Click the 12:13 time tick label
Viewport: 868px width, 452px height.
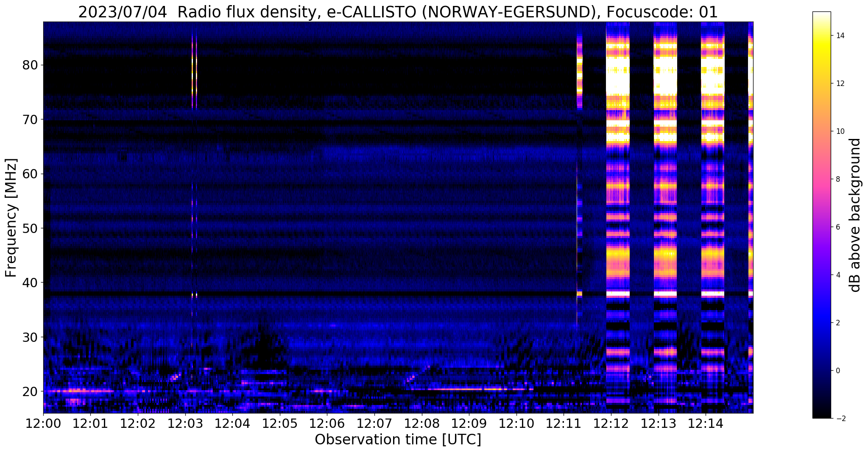pyautogui.click(x=658, y=423)
